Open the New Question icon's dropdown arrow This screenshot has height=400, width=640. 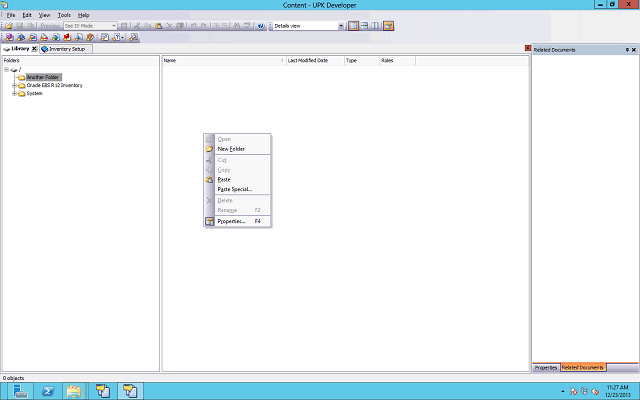tap(122, 38)
